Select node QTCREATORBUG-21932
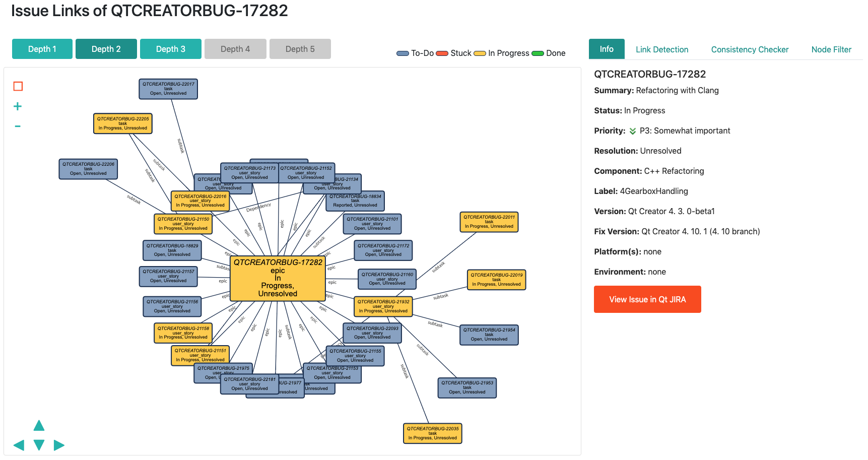This screenshot has height=460, width=868. click(383, 306)
